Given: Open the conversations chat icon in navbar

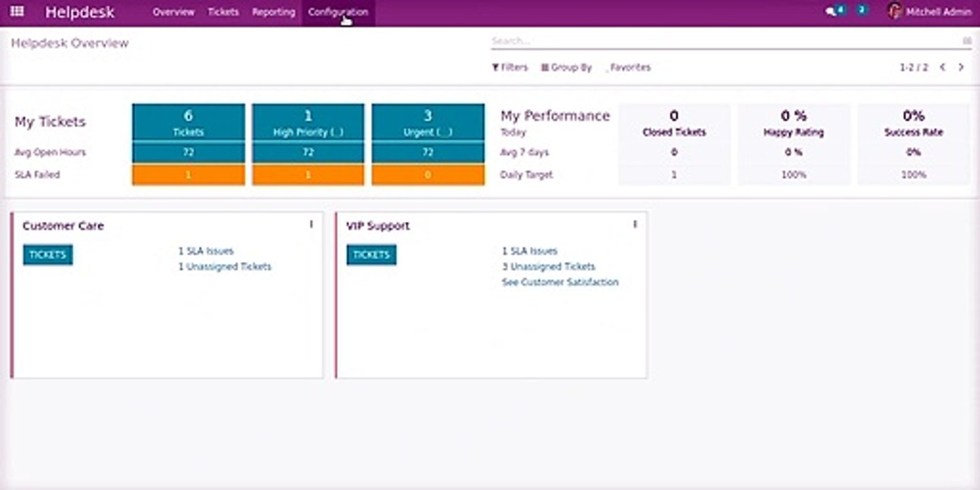Looking at the screenshot, I should 830,12.
